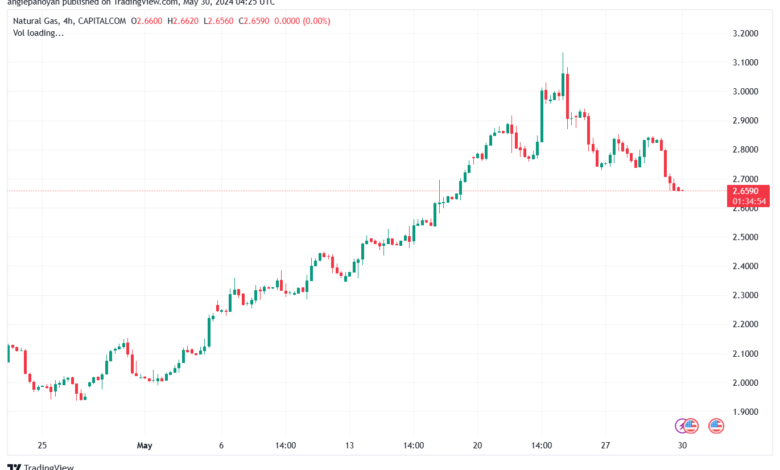780x470 pixels.
Task: Click the 30 date on the time axis
Action: (x=682, y=445)
